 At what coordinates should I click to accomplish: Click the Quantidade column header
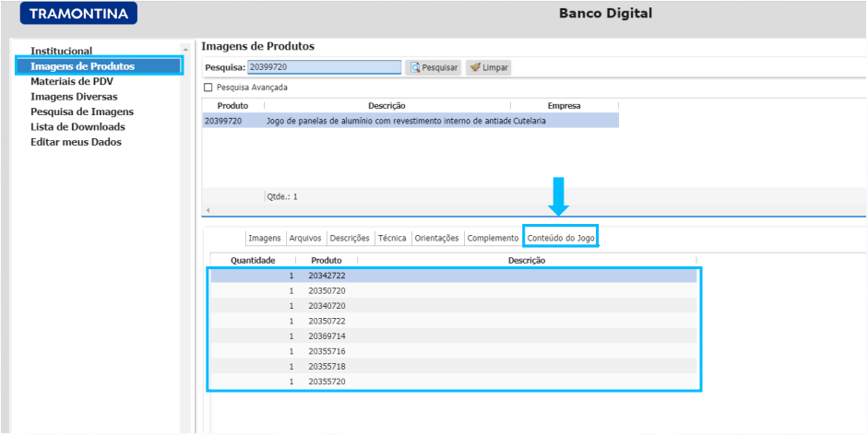pyautogui.click(x=253, y=260)
